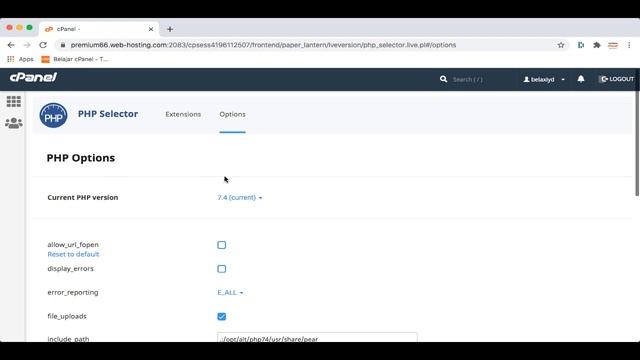Go back using the browser back arrow
This screenshot has width=640, height=360.
click(x=11, y=45)
